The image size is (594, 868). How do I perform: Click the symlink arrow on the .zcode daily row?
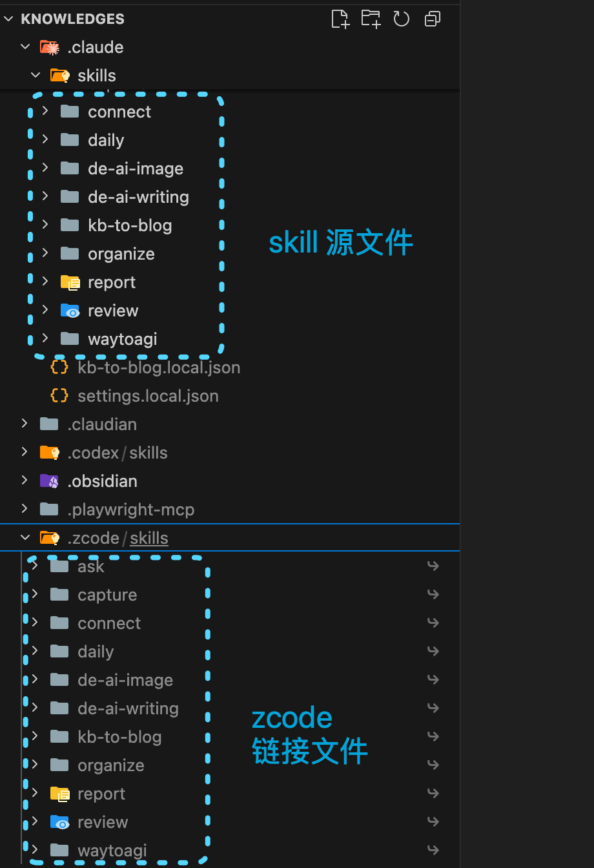[x=433, y=652]
